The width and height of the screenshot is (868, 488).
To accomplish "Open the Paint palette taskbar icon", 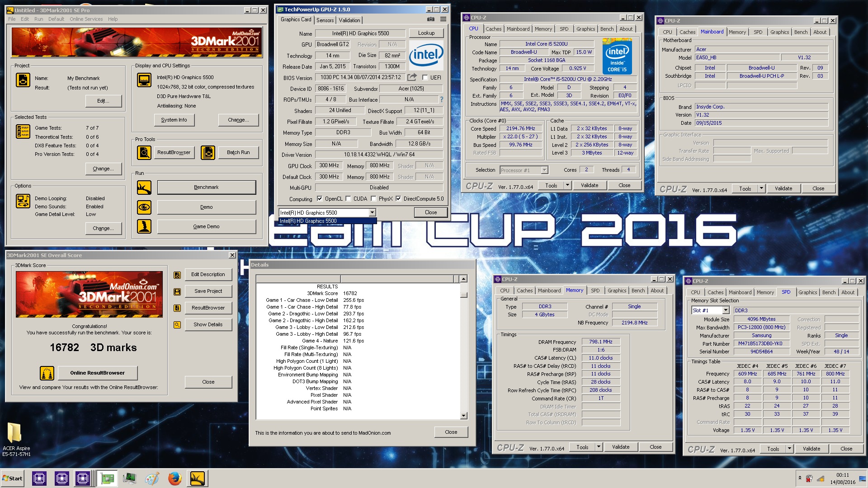I will (x=152, y=478).
